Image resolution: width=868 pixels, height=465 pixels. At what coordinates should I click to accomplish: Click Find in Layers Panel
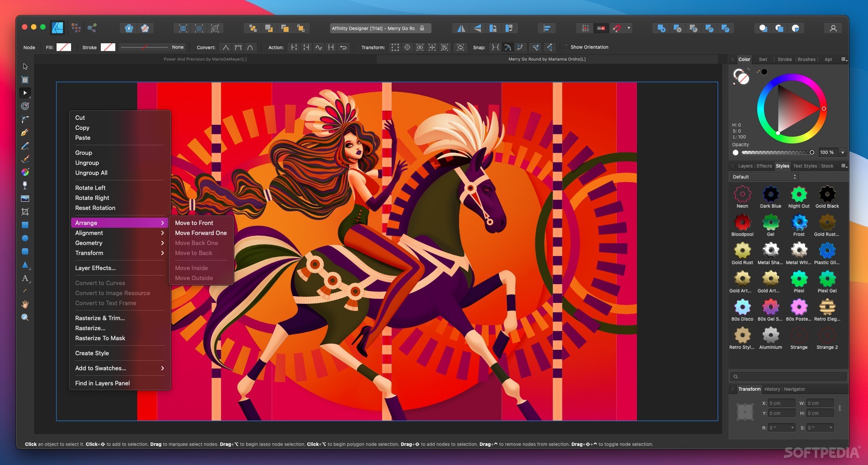coord(102,383)
